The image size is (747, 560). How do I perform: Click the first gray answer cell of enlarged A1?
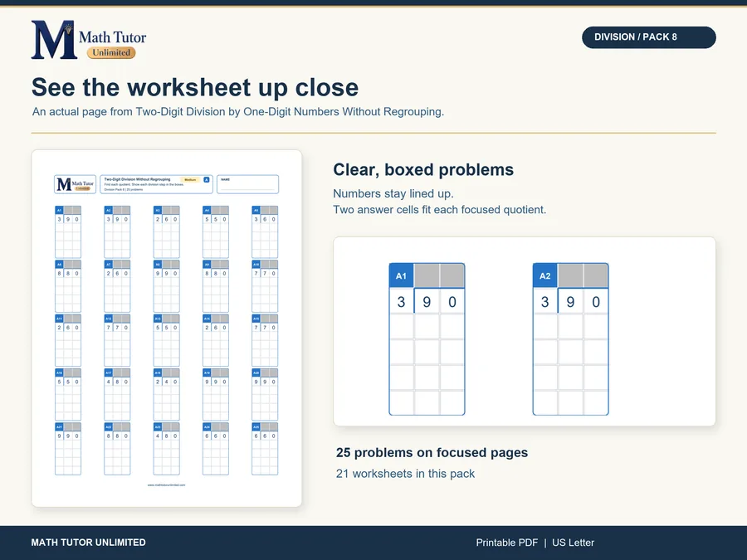pos(427,275)
